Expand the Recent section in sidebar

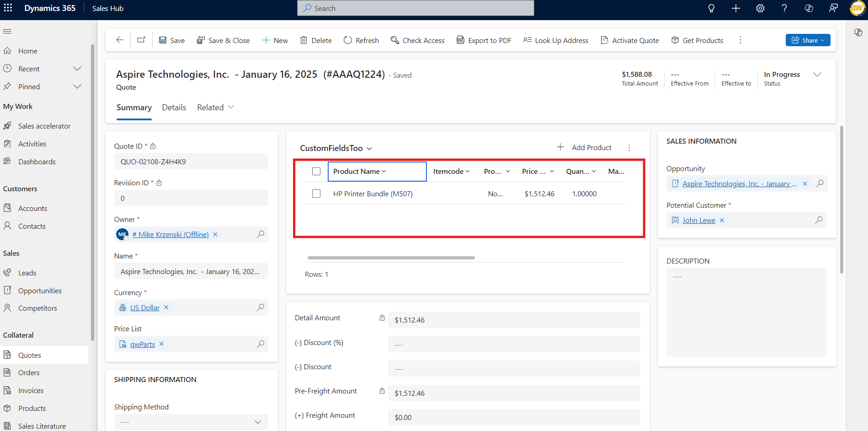pyautogui.click(x=77, y=69)
